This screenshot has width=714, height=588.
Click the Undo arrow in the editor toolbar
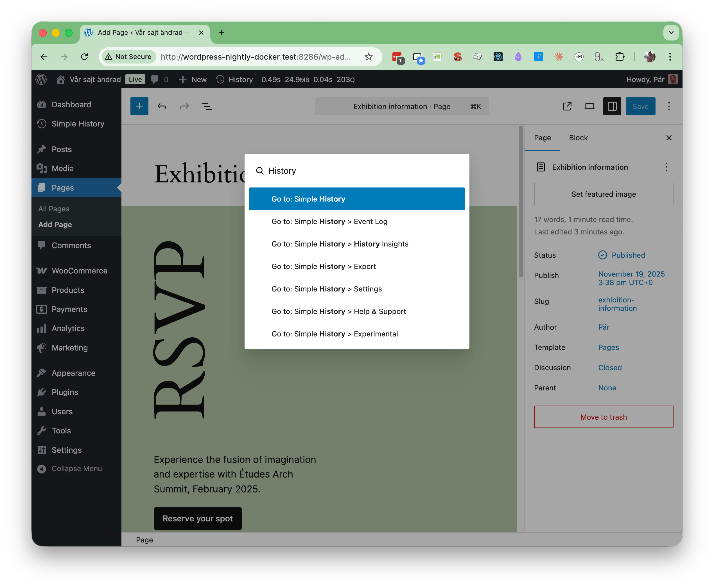(162, 106)
